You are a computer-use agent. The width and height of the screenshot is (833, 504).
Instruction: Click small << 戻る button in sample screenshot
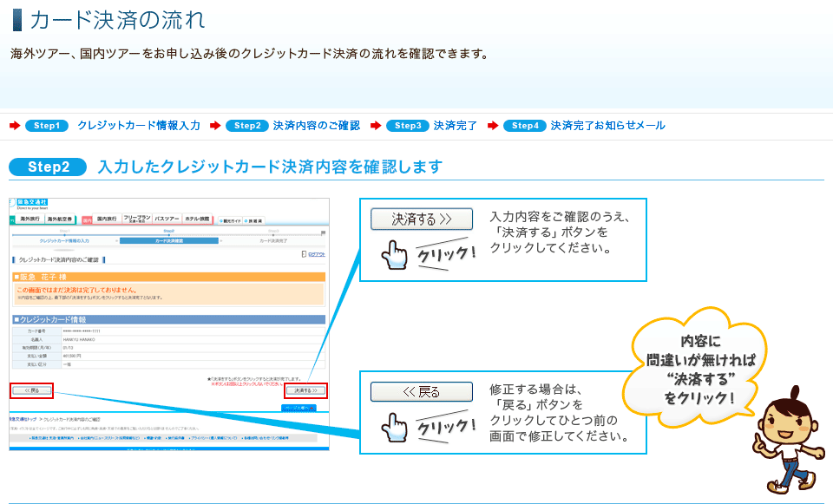pos(32,390)
